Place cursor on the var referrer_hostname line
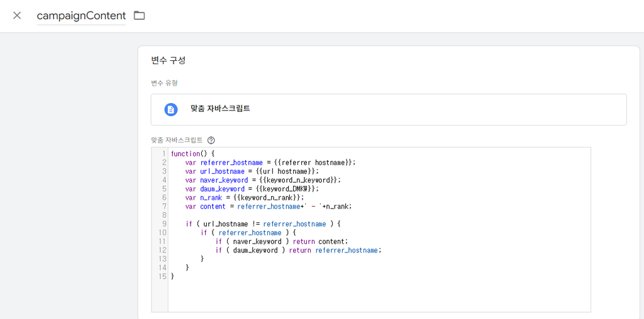 270,163
